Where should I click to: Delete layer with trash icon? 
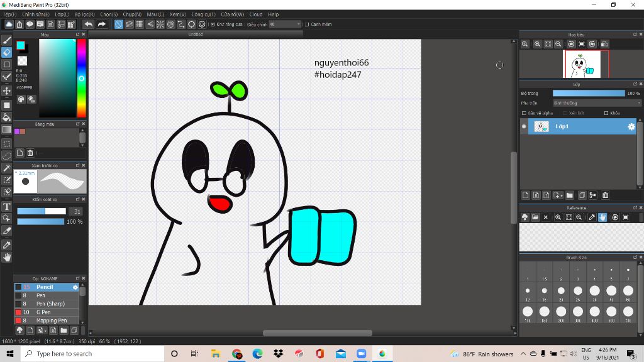pyautogui.click(x=605, y=195)
